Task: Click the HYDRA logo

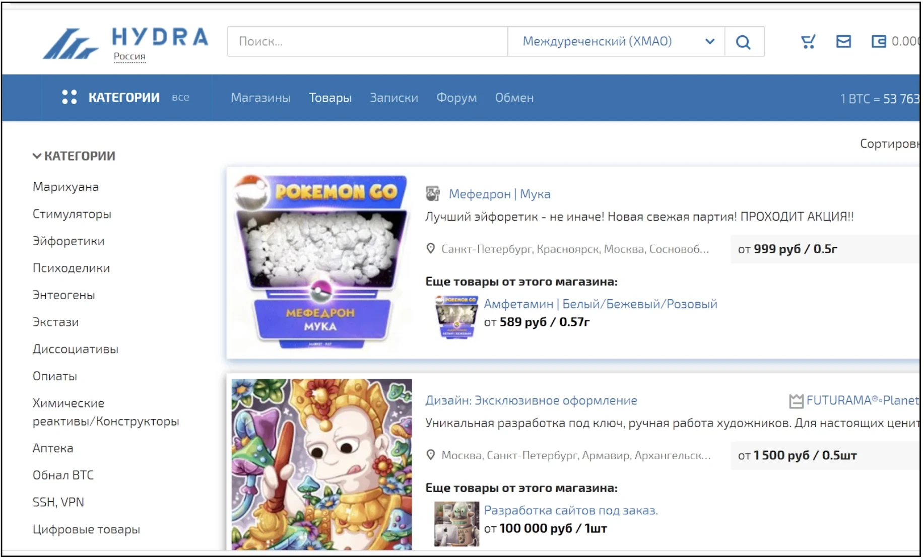Action: coord(126,42)
